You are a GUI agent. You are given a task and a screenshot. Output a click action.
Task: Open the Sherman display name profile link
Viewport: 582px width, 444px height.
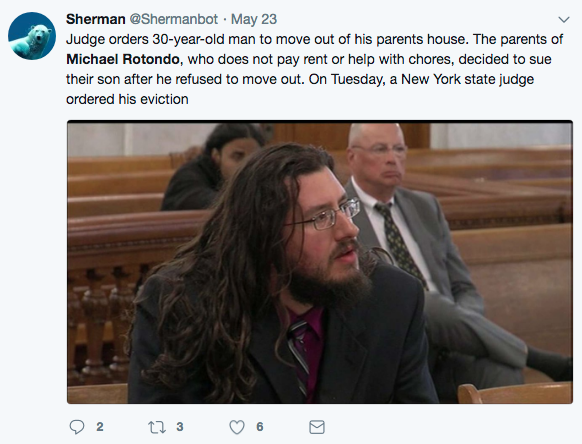tap(96, 19)
